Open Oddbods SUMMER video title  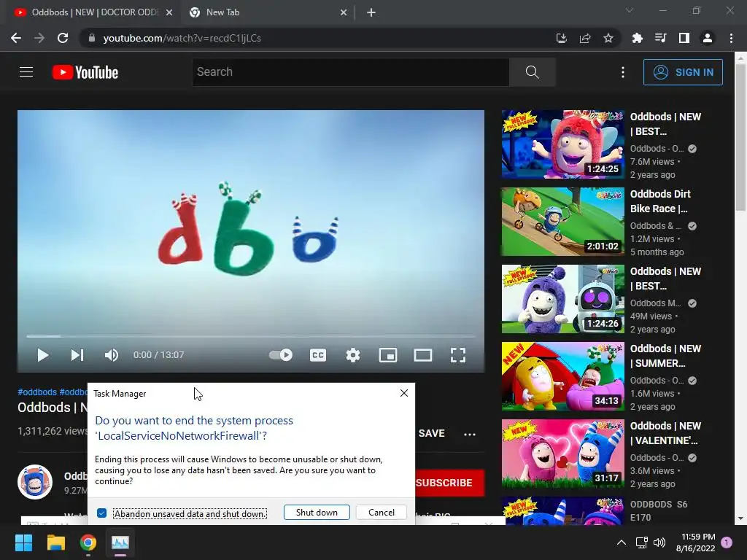(x=665, y=356)
